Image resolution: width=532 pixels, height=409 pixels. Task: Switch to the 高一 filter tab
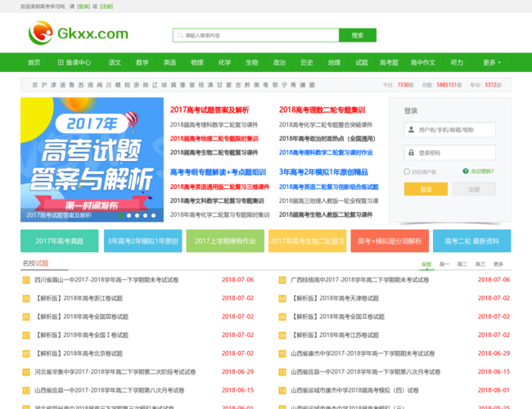tap(444, 264)
